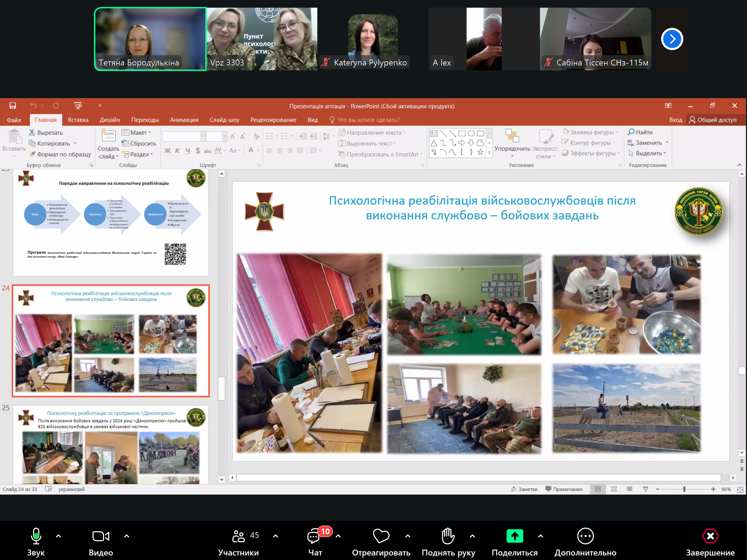Open the Select dropdown in Editing group
Viewport: 747px width, 560px height.
pyautogui.click(x=648, y=153)
